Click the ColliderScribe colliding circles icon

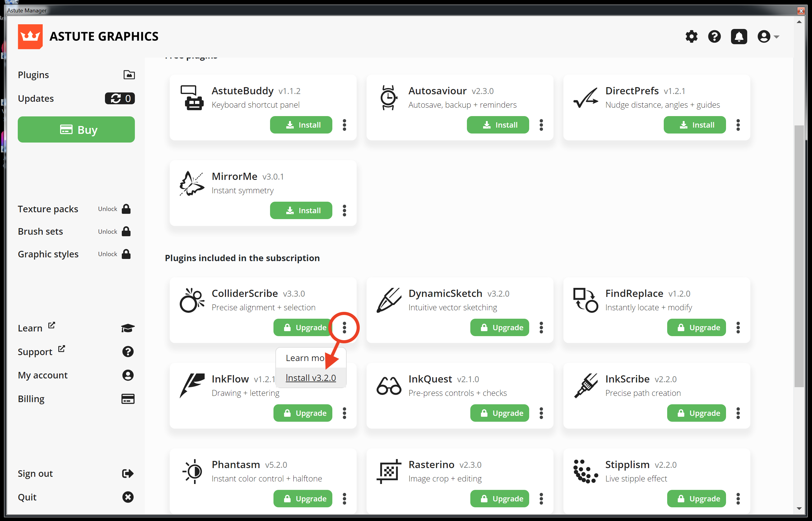[192, 300]
